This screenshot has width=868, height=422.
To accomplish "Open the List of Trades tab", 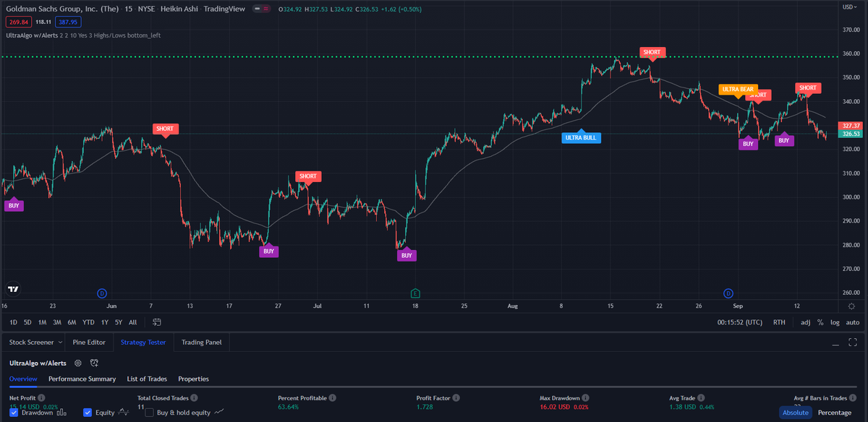I will click(x=147, y=379).
